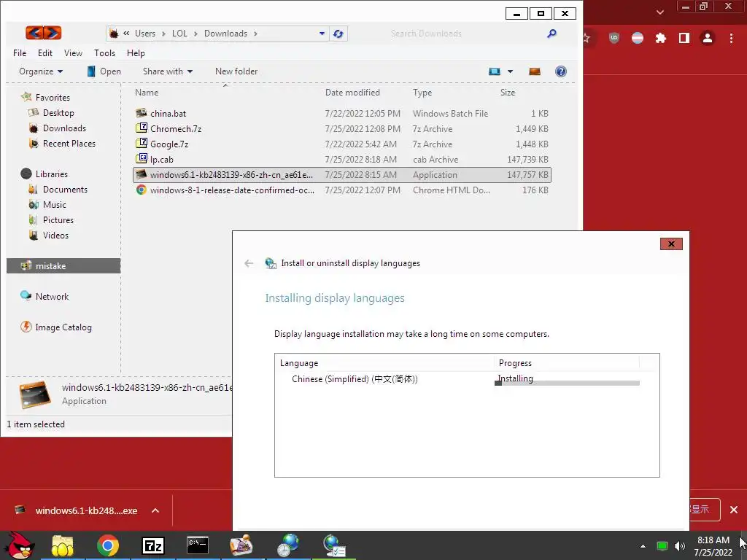Go back with Explorer back arrow
Image resolution: width=747 pixels, height=560 pixels.
(x=34, y=33)
